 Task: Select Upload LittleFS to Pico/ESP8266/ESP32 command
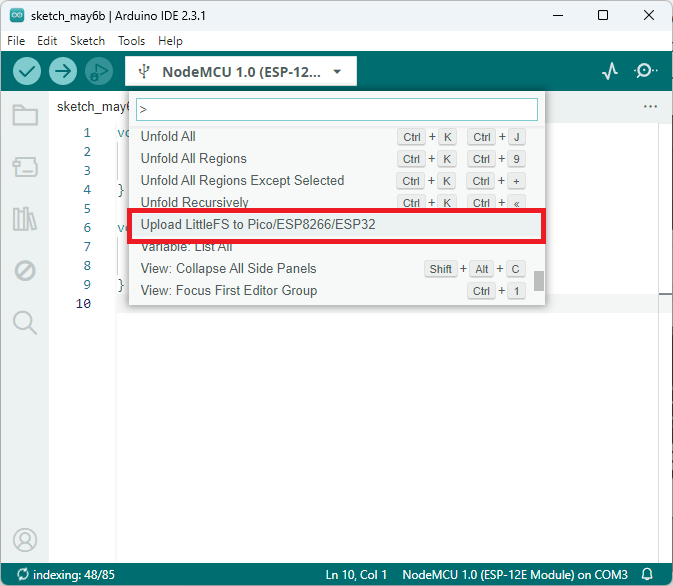click(x=258, y=225)
